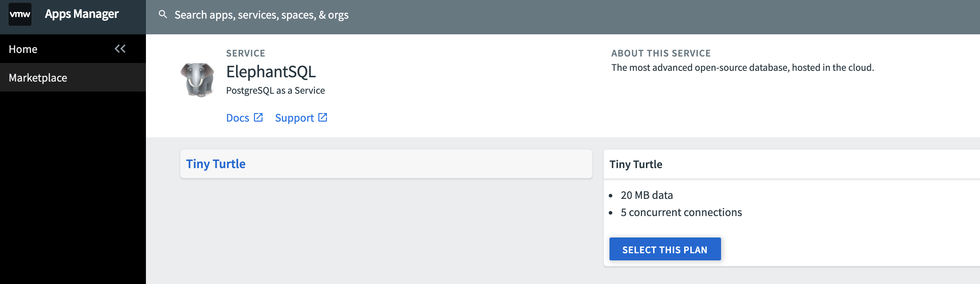This screenshot has height=284, width=980.
Task: Click the magnifying glass to focus search
Action: 163,14
